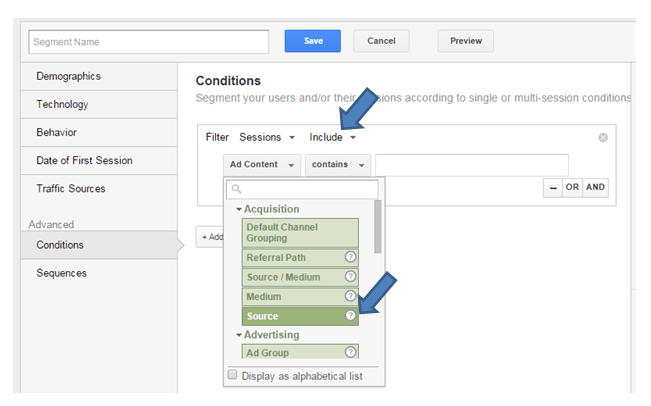
Task: Click the condition value input field
Action: coord(472,165)
